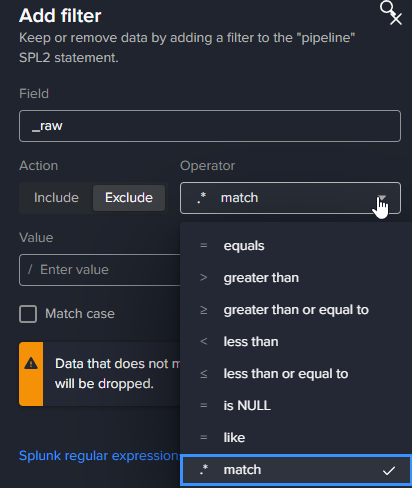Click the ≥ symbol icon in list
This screenshot has height=488, width=412.
(x=203, y=310)
